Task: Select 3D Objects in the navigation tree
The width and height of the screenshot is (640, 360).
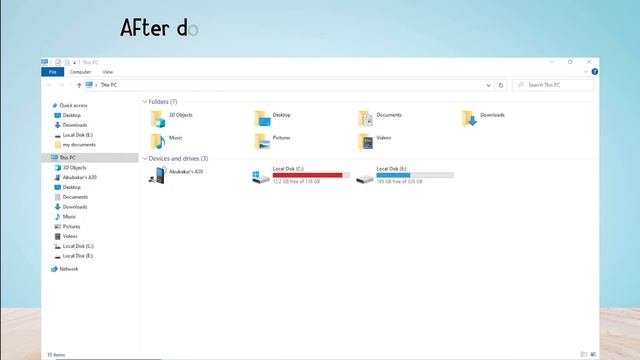Action: point(74,167)
